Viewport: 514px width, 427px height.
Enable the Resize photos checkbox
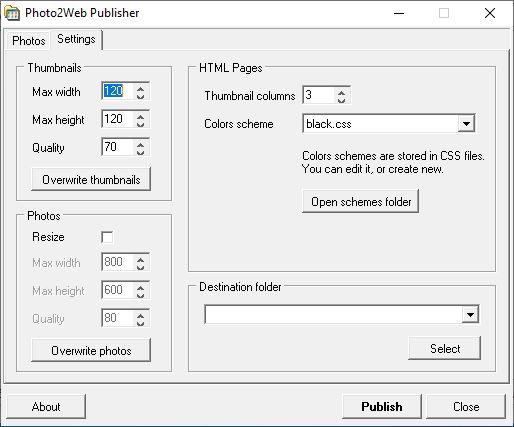[107, 237]
